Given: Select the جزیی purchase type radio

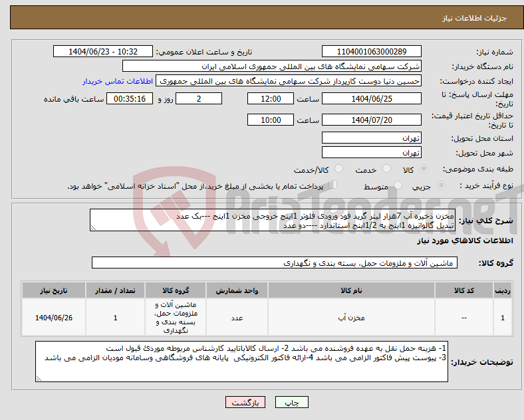Looking at the screenshot, I should click(x=441, y=185).
